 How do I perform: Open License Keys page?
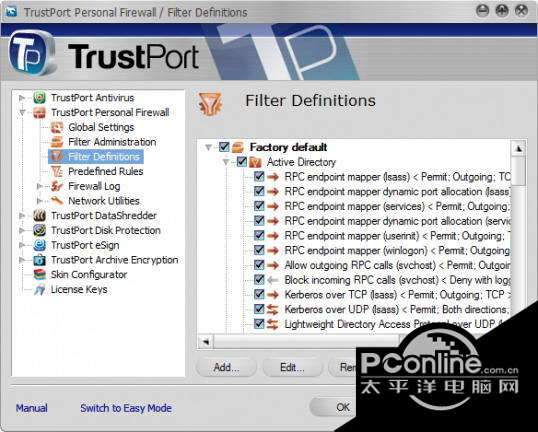click(x=79, y=290)
